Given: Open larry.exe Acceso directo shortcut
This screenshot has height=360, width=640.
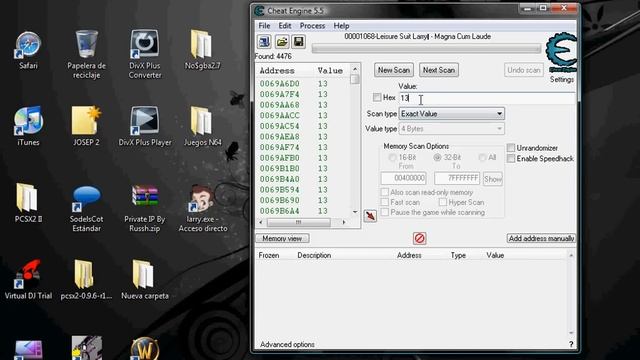Looking at the screenshot, I should point(203,208).
